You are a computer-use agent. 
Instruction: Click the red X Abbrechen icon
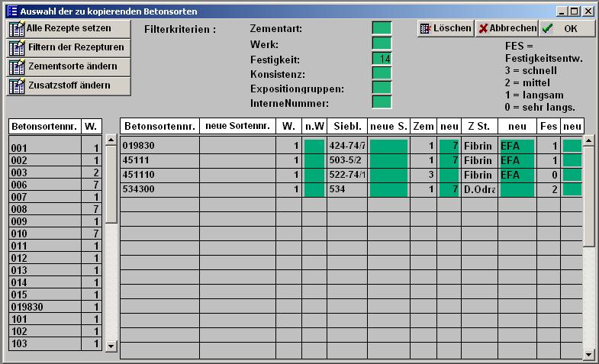pyautogui.click(x=483, y=28)
